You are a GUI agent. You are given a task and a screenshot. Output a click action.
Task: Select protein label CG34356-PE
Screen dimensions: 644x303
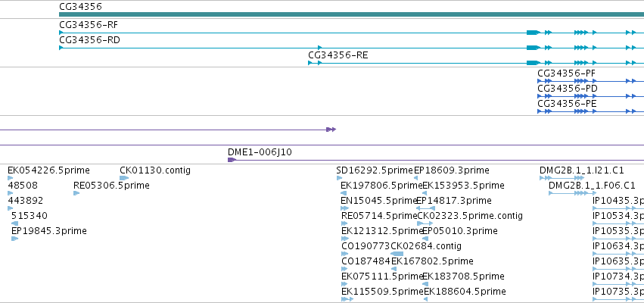(567, 104)
